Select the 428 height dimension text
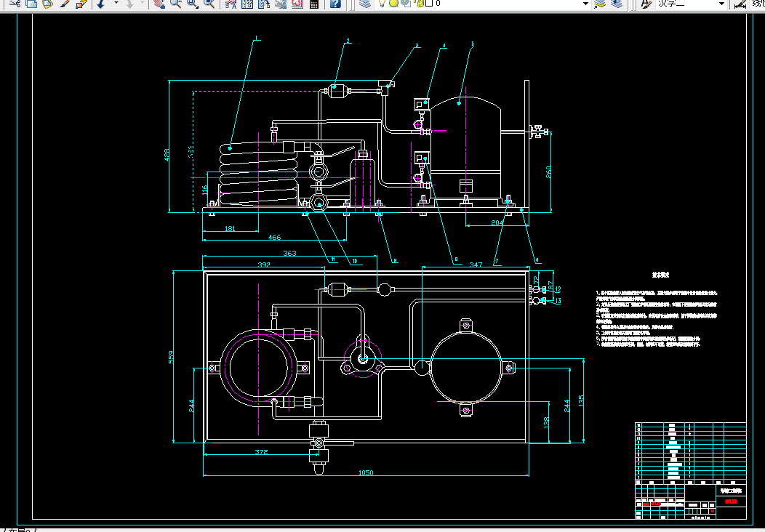Viewport: 765px width, 532px height. pos(167,155)
